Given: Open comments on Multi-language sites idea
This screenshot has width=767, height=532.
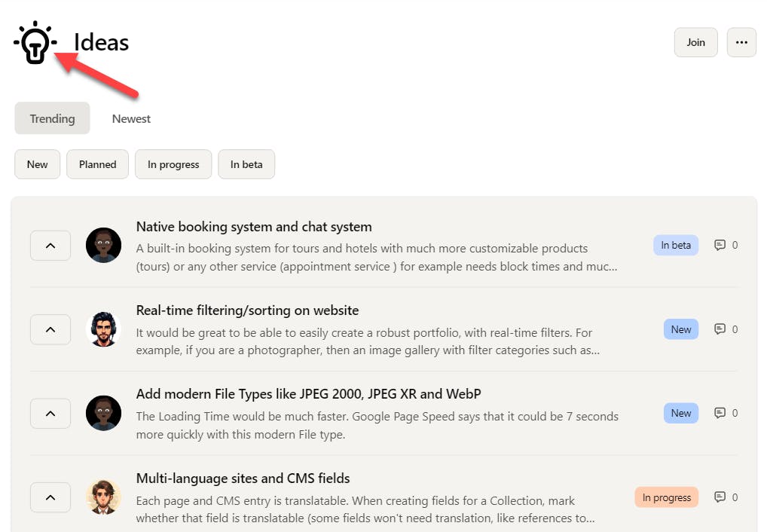Looking at the screenshot, I should (x=726, y=497).
